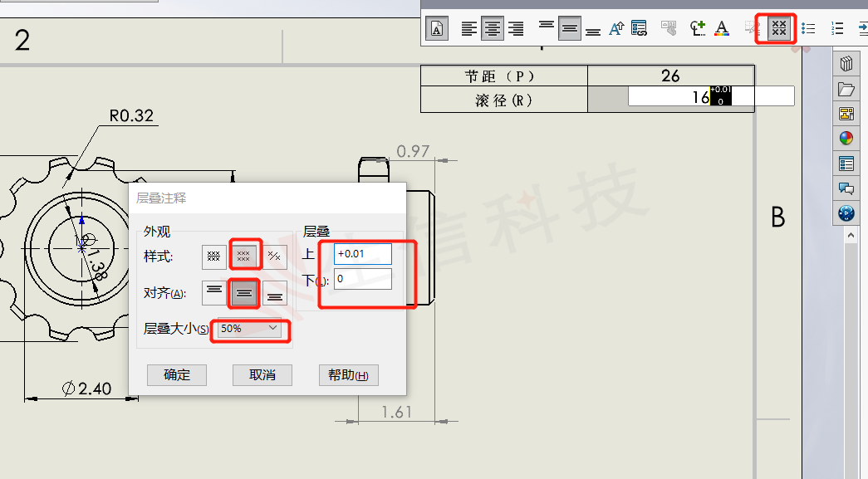Choose bottom alignment in stack dialog
Viewport: 868px width, 479px height.
click(x=275, y=293)
